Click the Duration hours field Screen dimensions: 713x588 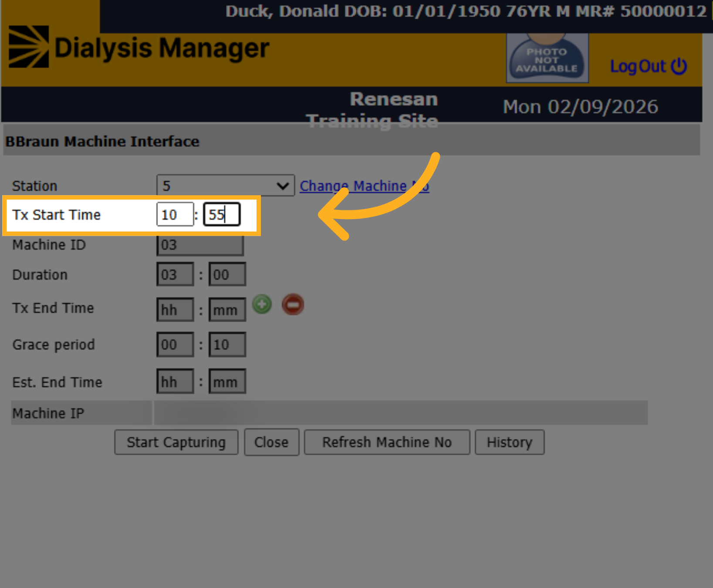(x=175, y=274)
